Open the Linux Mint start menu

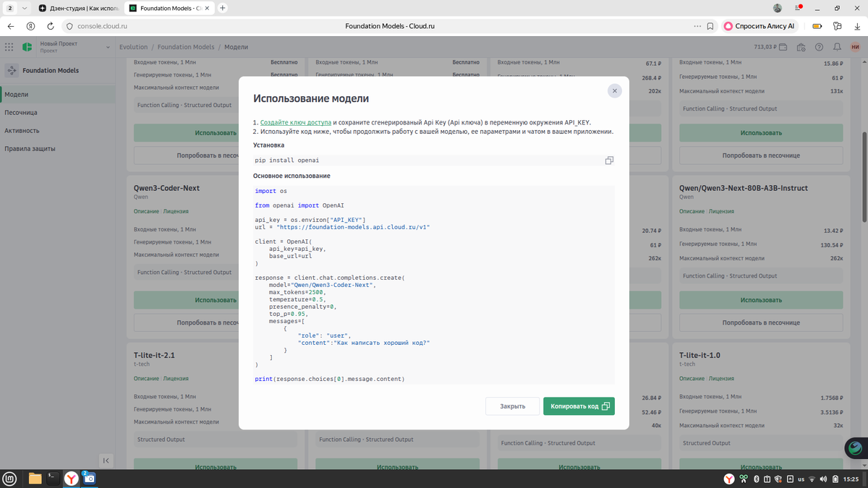[9, 479]
